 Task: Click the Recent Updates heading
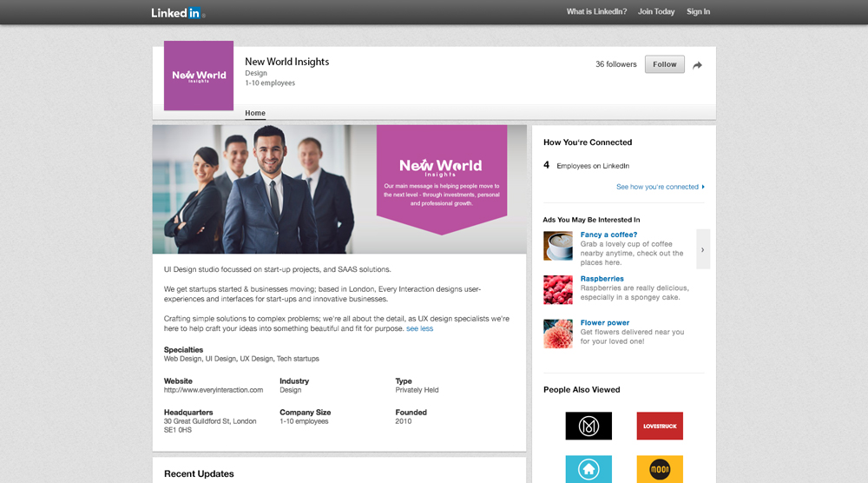coord(199,473)
